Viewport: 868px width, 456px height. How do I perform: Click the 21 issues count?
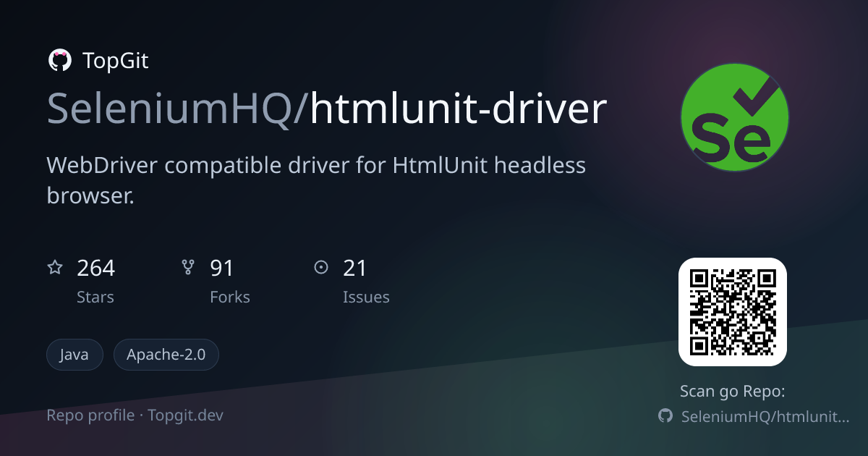pyautogui.click(x=355, y=269)
